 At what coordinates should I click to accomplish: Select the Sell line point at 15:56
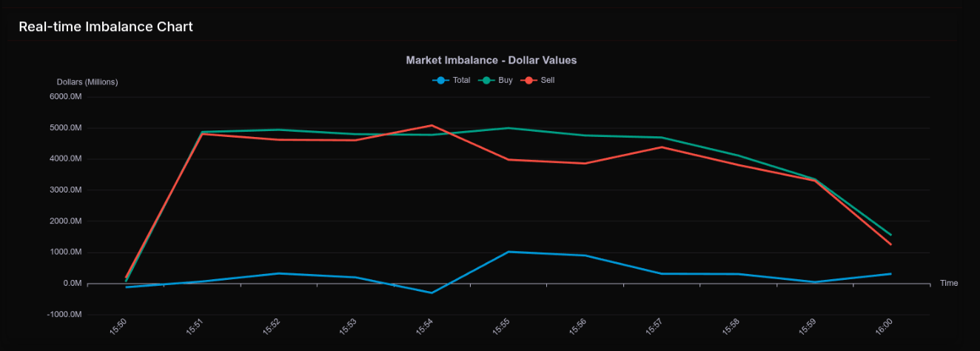tap(585, 163)
